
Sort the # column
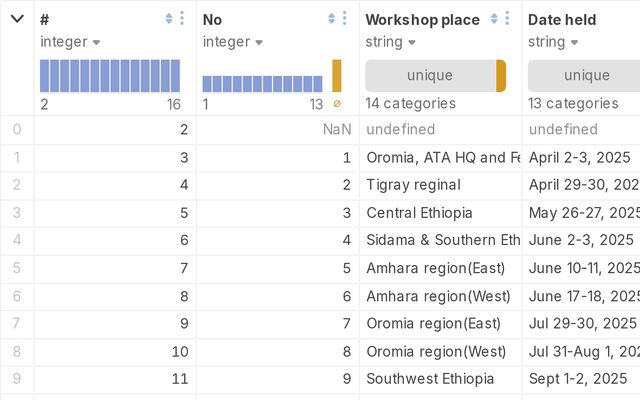click(x=169, y=19)
